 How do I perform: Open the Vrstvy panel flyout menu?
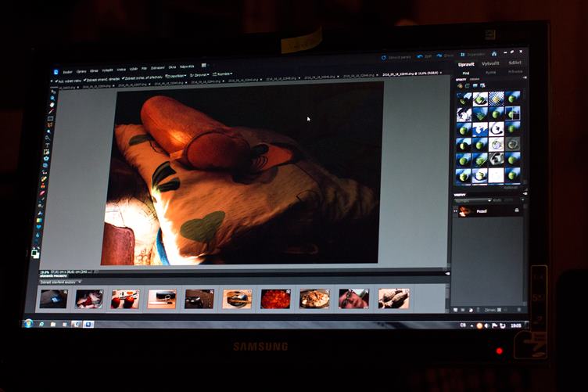[x=525, y=193]
